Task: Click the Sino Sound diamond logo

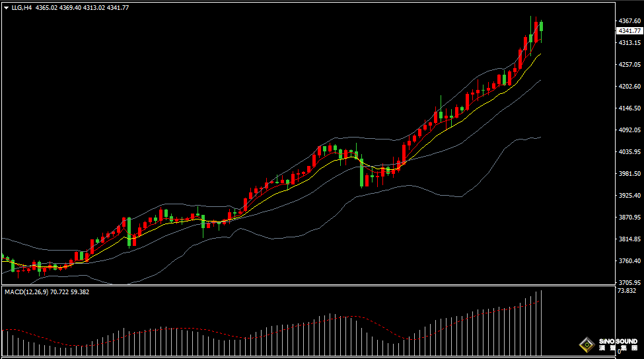Action: pyautogui.click(x=587, y=344)
